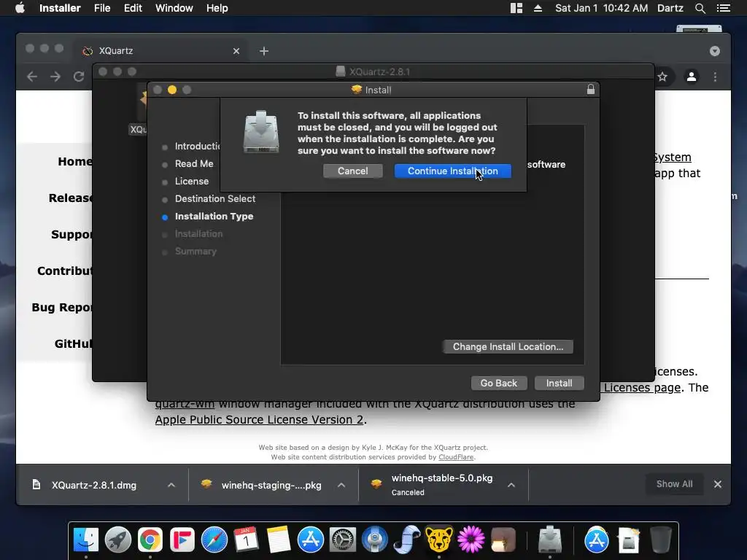Click the Install button in the installer window
This screenshot has height=560, width=747.
coord(559,383)
